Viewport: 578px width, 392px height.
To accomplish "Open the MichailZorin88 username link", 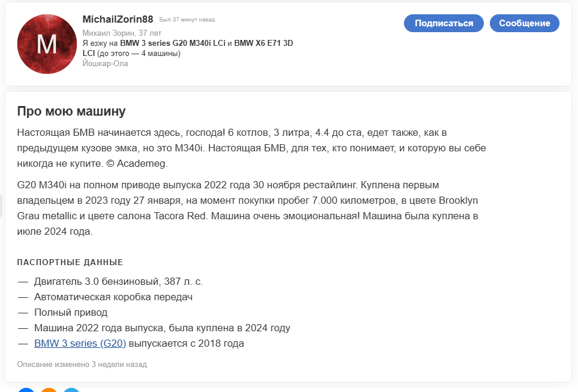I will pyautogui.click(x=118, y=20).
